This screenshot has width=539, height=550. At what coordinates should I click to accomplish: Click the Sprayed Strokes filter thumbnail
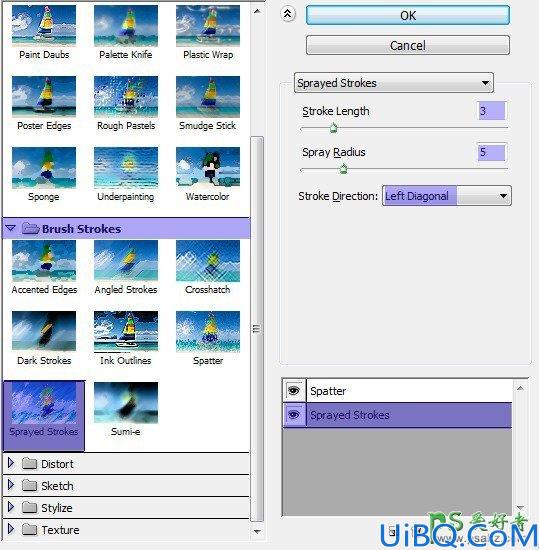[x=44, y=403]
